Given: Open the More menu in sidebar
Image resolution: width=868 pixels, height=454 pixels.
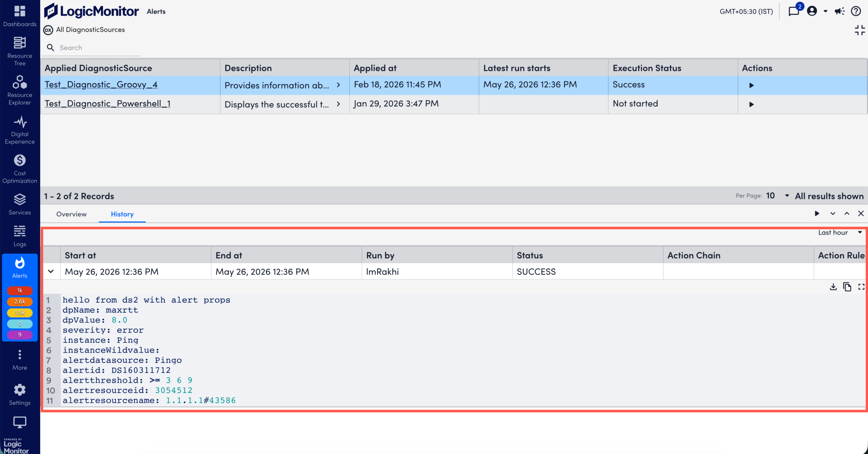Looking at the screenshot, I should 20,360.
